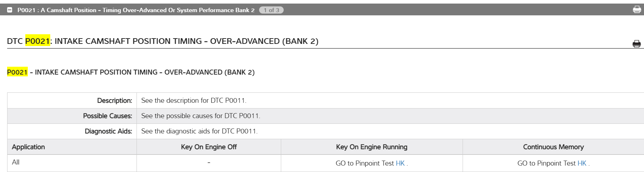
Task: Select the Possible Causes row label
Action: pyautogui.click(x=107, y=116)
